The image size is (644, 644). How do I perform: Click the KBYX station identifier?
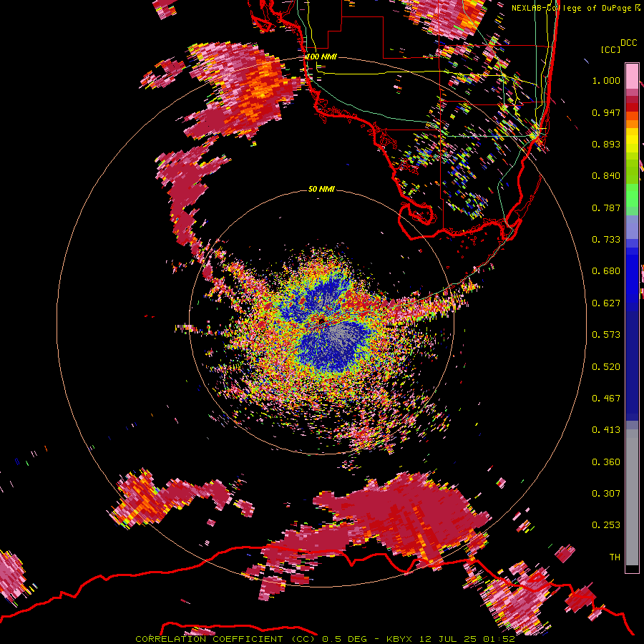400,639
